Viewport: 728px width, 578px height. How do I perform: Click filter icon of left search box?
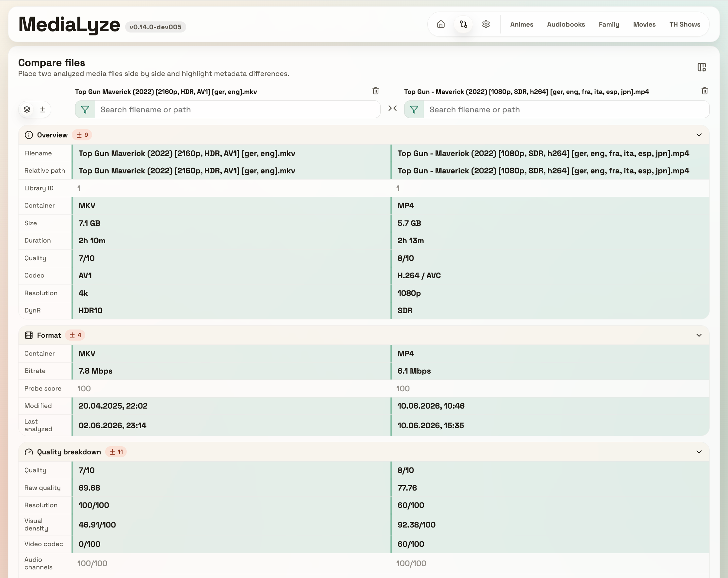point(85,109)
